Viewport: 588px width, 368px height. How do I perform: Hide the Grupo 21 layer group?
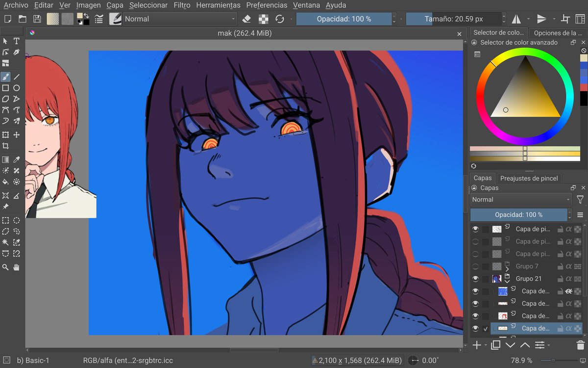pyautogui.click(x=475, y=279)
